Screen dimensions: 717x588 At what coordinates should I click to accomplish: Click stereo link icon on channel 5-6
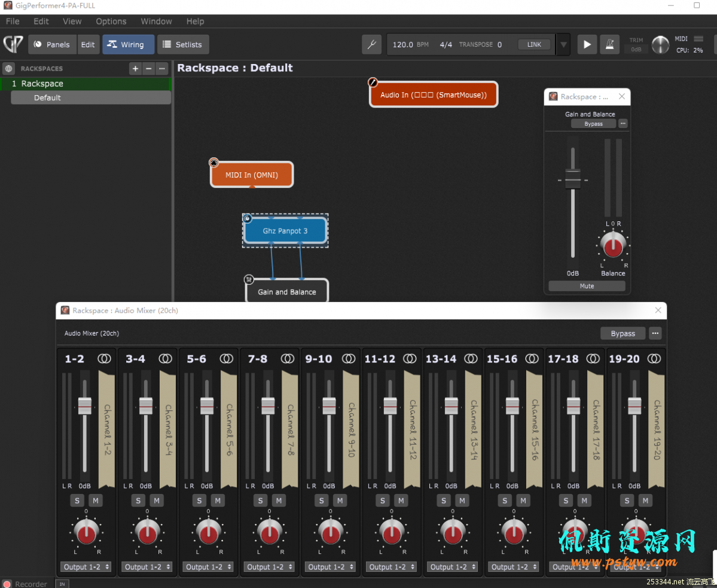[227, 359]
